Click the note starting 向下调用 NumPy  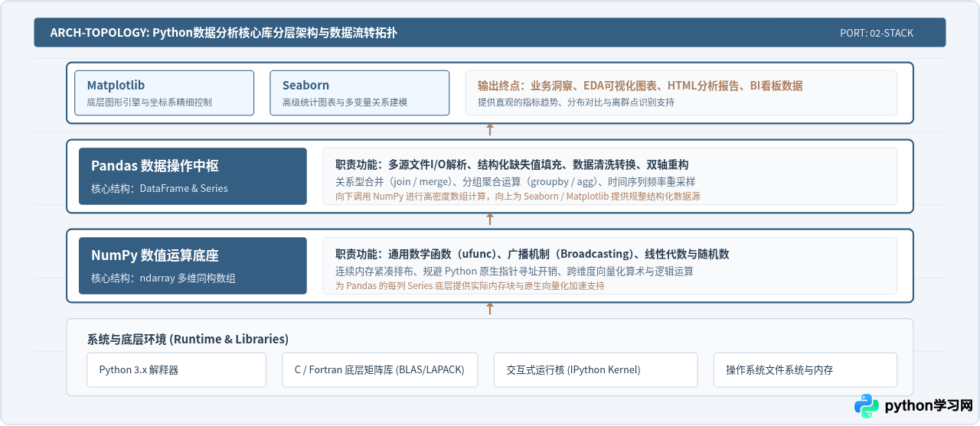tap(518, 197)
